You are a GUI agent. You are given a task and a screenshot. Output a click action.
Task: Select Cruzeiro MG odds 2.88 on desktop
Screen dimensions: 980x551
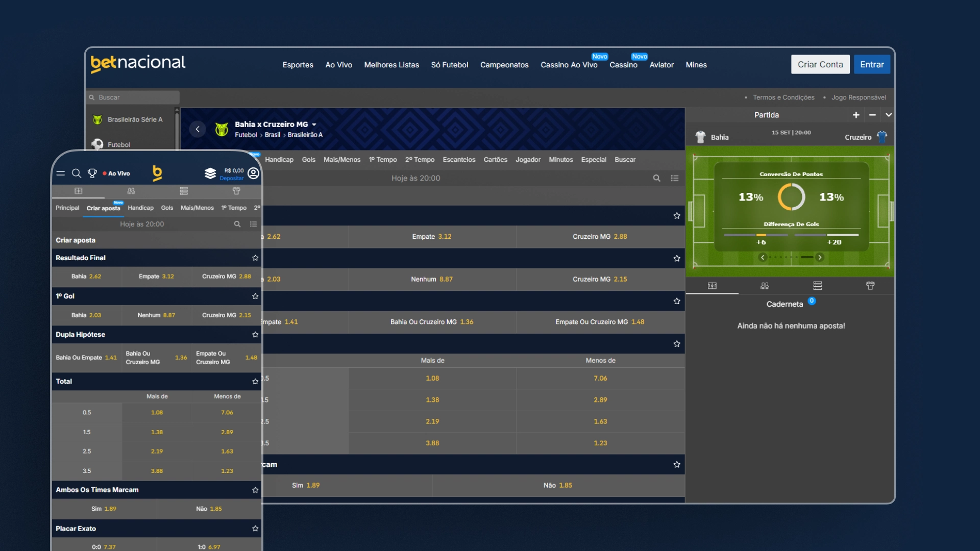(x=600, y=237)
